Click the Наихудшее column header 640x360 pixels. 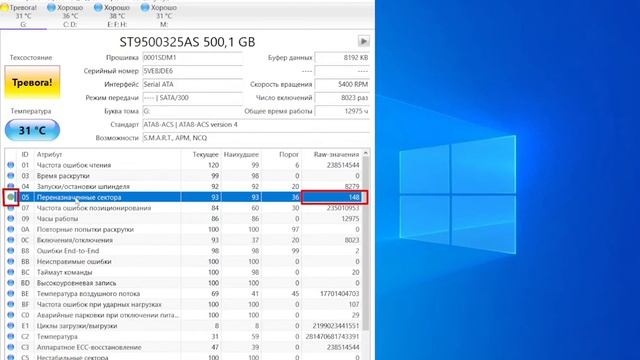tap(241, 154)
